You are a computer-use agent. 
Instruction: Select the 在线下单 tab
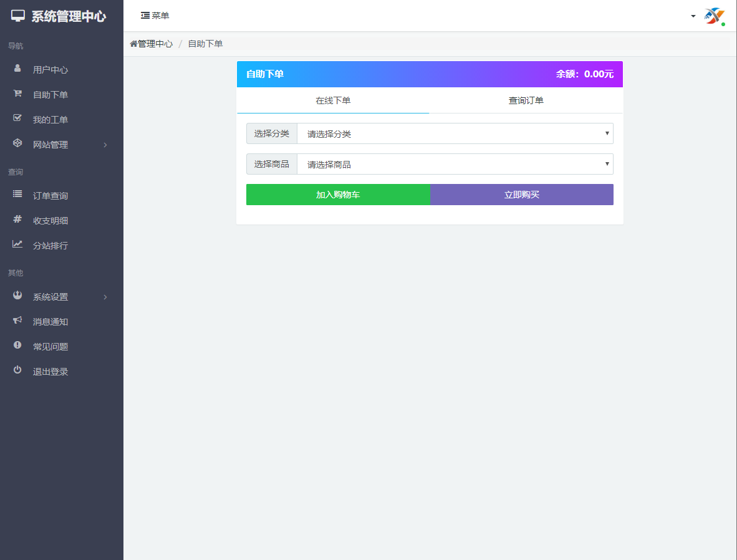[333, 100]
